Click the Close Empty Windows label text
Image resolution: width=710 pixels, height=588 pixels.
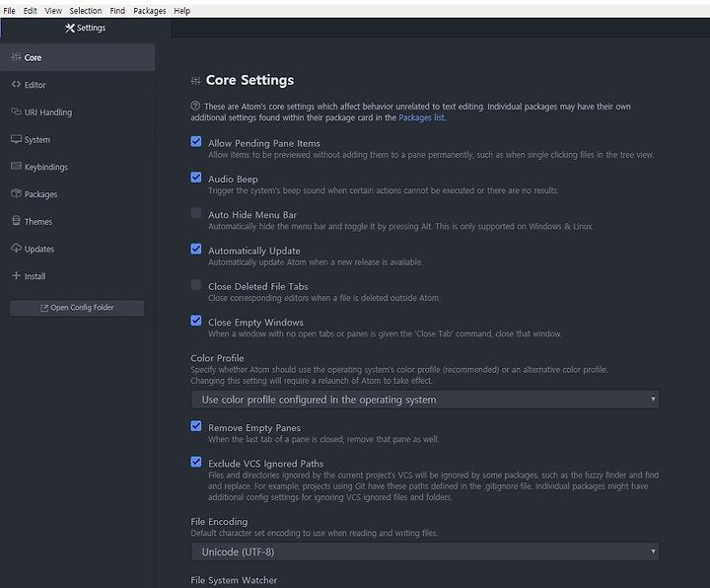click(x=255, y=322)
